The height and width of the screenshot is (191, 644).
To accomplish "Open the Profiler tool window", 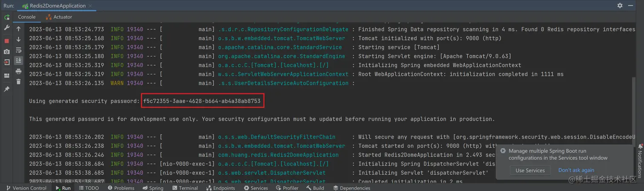I will point(287,188).
